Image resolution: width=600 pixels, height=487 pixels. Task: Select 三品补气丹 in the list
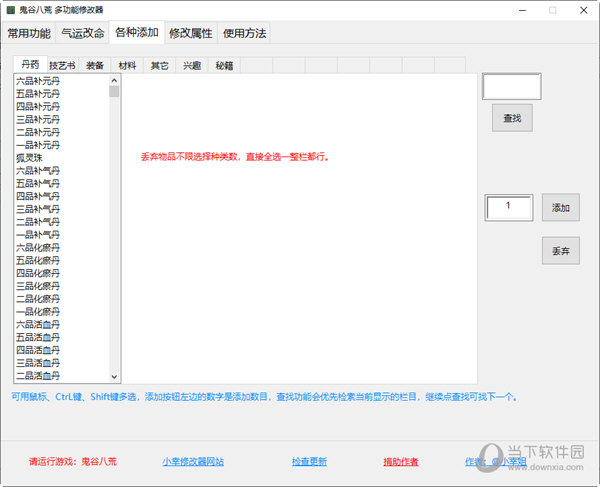(38, 209)
